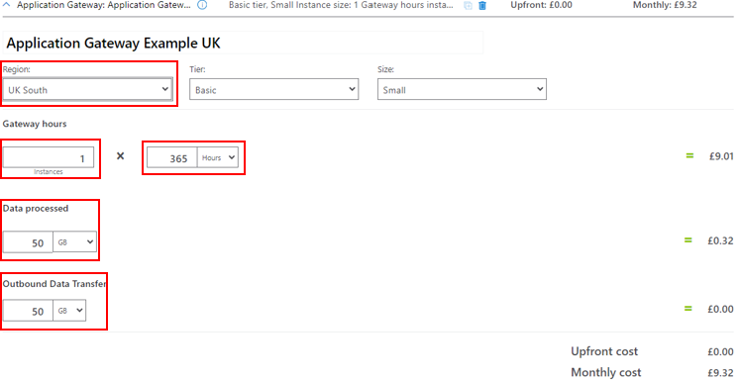Screen dimensions: 741x380
Task: Open the Region dropdown showing UK South
Action: [87, 89]
